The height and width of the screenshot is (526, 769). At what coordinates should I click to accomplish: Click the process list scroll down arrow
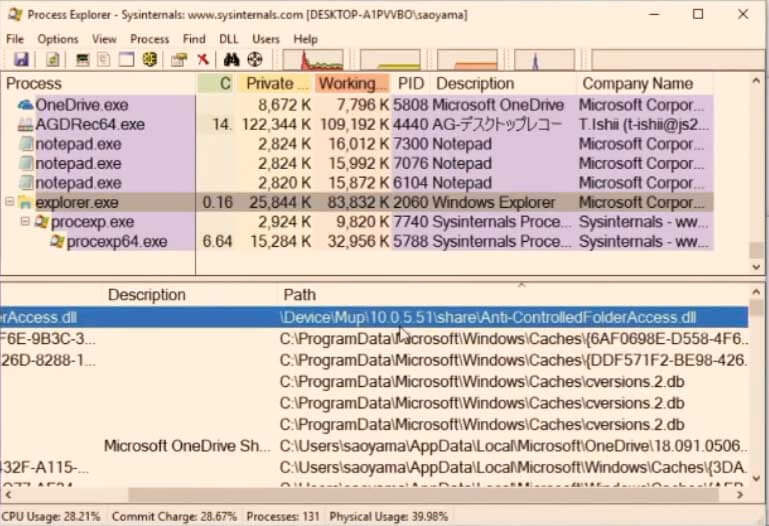click(756, 267)
